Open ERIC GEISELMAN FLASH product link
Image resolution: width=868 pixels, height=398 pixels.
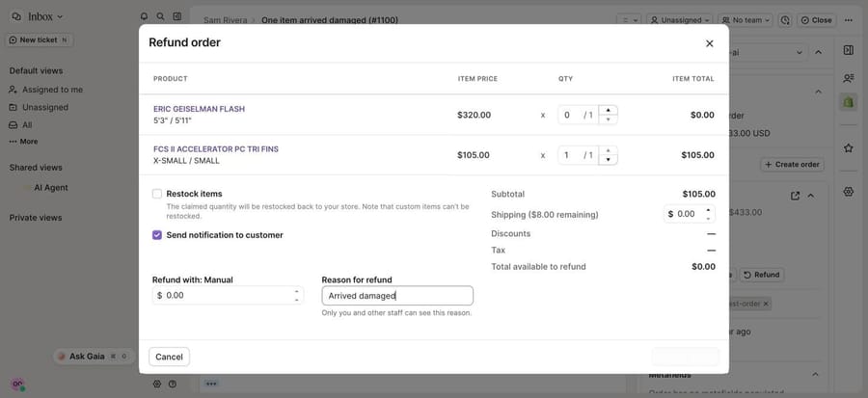pos(199,109)
